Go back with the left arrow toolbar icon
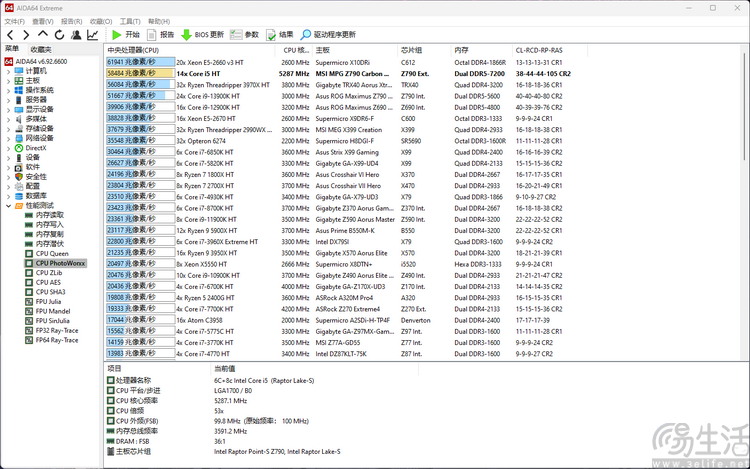 11,34
